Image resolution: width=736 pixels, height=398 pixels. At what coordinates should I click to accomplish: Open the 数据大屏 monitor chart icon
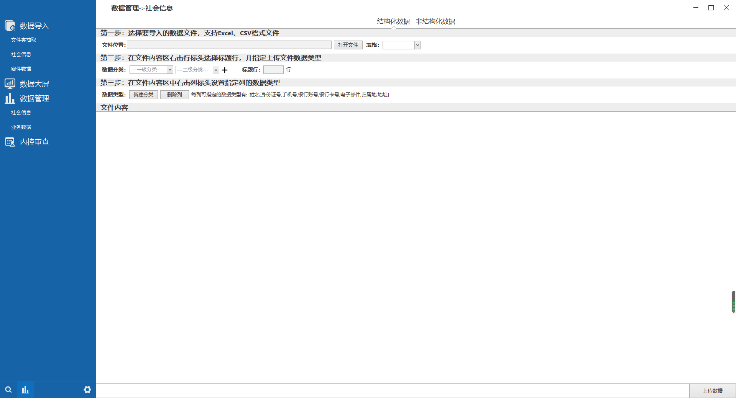tap(10, 84)
